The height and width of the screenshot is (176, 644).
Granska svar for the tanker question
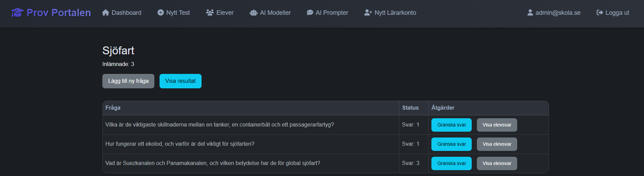point(451,125)
